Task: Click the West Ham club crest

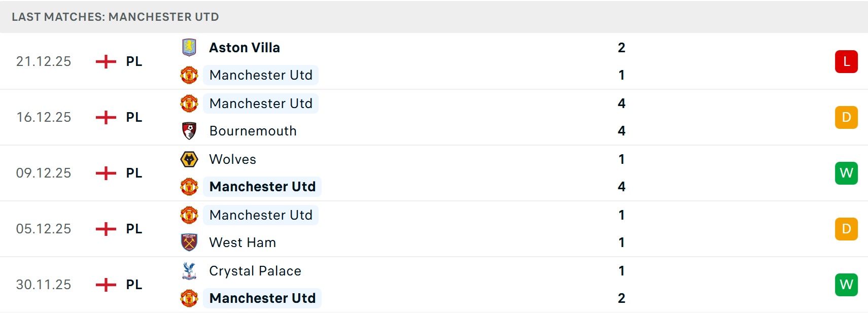Action: [x=189, y=242]
